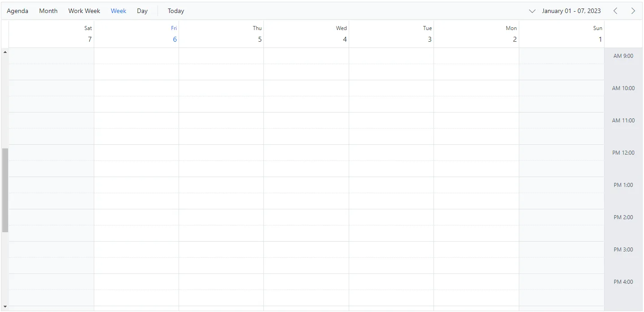
Task: Click the January 01 - 07, 2023 date range
Action: coord(571,11)
